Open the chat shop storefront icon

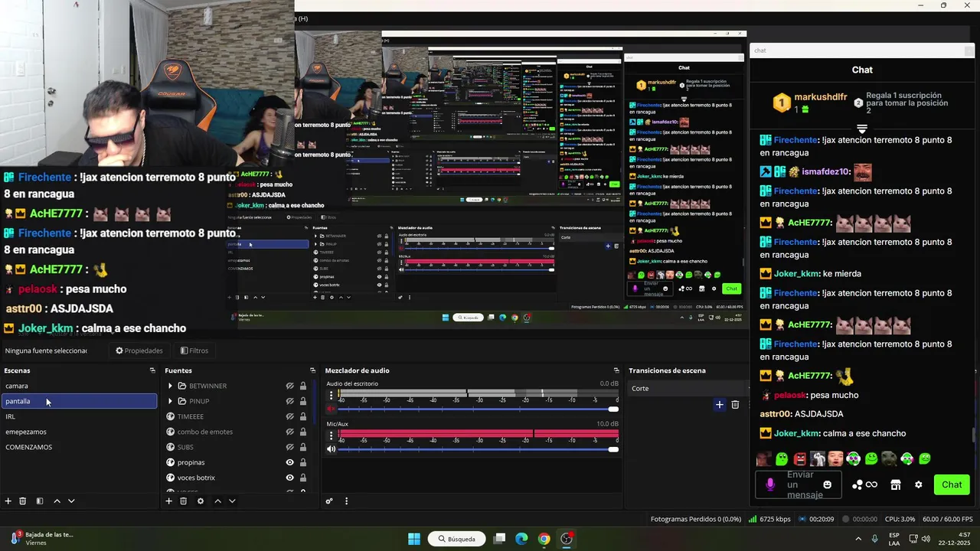[x=896, y=484]
